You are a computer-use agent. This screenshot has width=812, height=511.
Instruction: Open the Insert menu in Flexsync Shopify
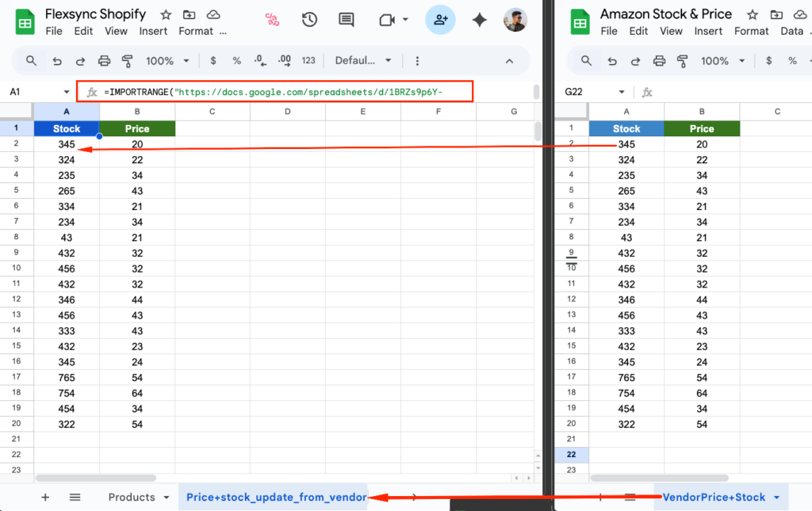[x=153, y=31]
